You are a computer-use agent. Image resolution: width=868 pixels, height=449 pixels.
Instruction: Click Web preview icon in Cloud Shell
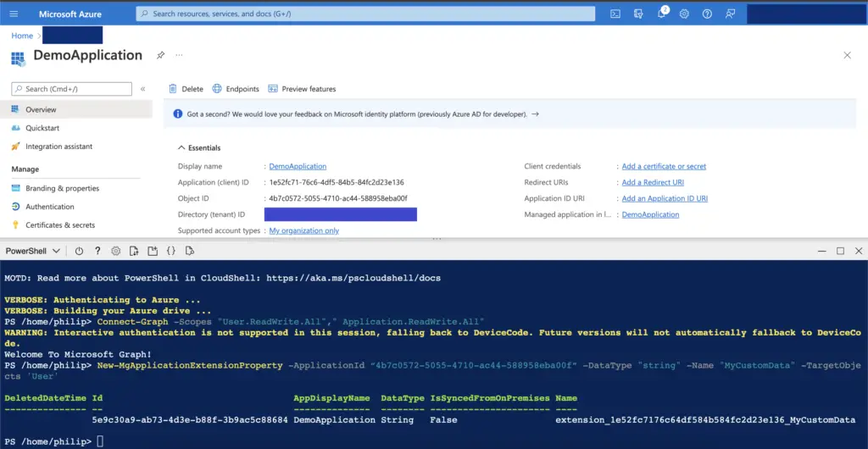point(189,251)
